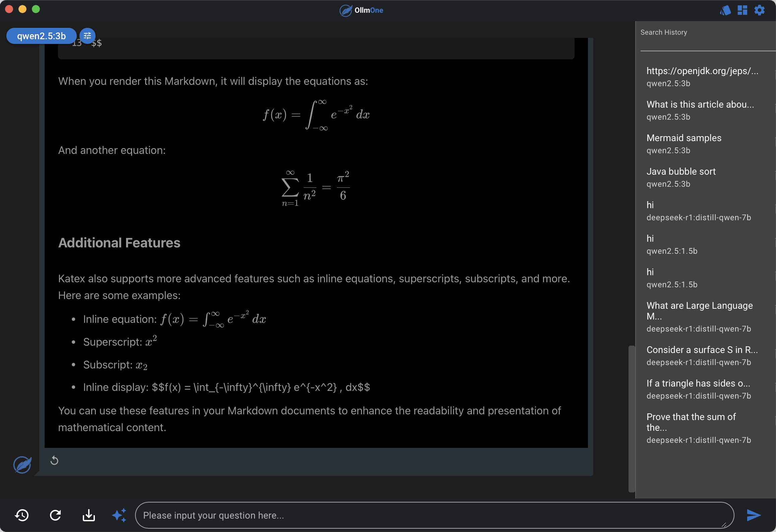Screen dimensions: 776x532
Task: Click the chat vertical scrollbar thumb
Action: [632, 419]
